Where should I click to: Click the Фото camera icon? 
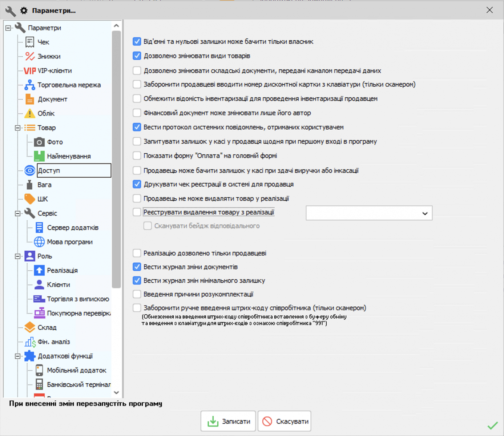(40, 142)
